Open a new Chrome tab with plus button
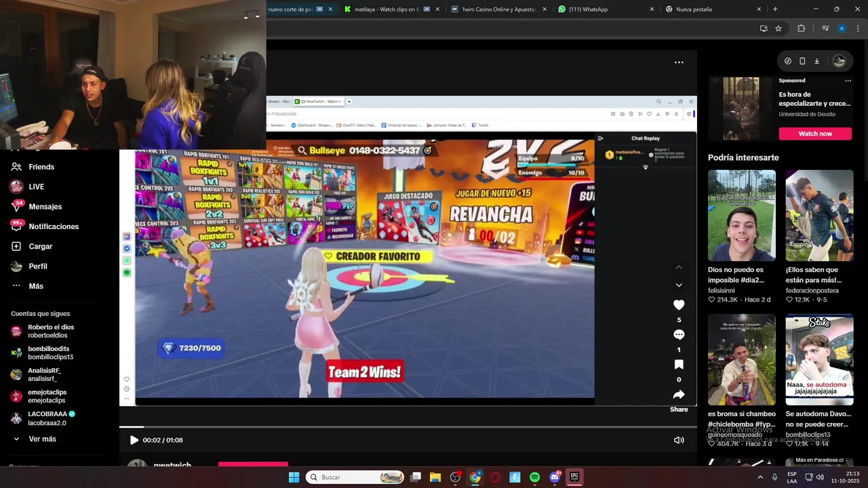This screenshot has height=488, width=868. coord(775,9)
